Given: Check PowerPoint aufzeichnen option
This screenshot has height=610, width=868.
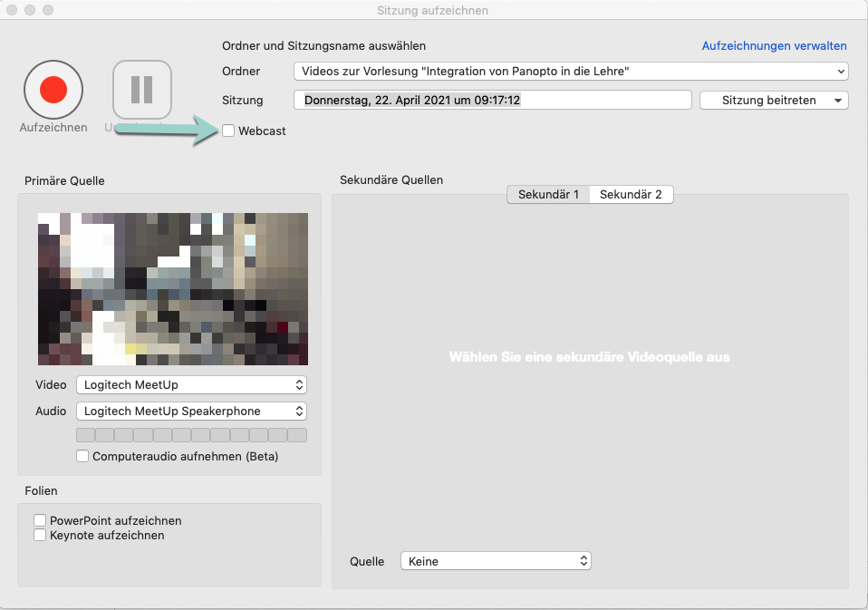Looking at the screenshot, I should point(40,520).
